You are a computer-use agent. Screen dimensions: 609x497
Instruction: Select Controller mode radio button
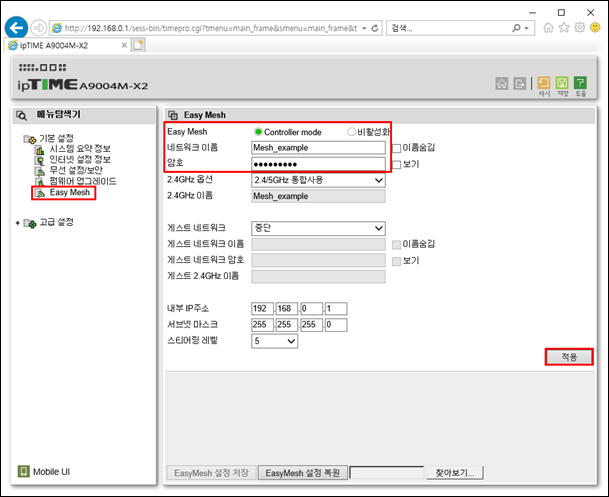tap(258, 132)
